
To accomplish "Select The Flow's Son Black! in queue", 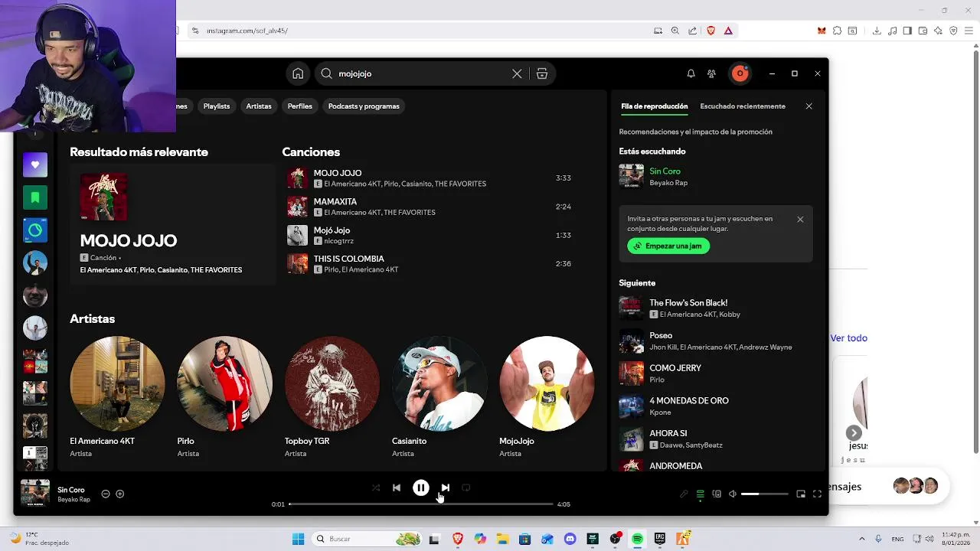I will [716, 308].
